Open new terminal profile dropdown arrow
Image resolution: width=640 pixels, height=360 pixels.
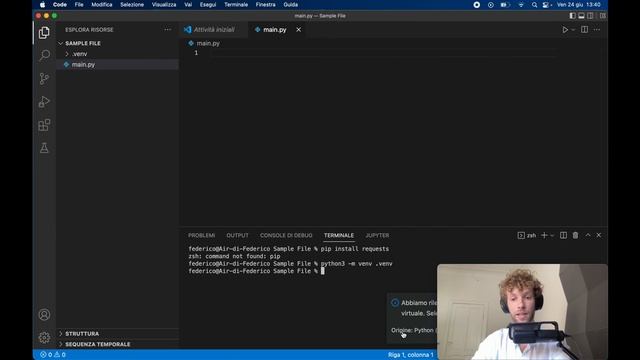552,236
